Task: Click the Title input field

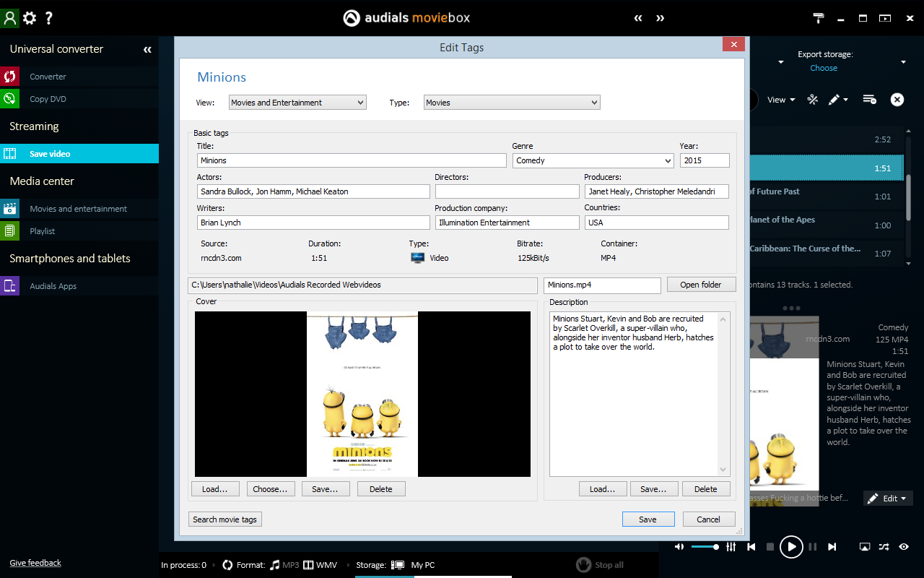Action: [352, 160]
